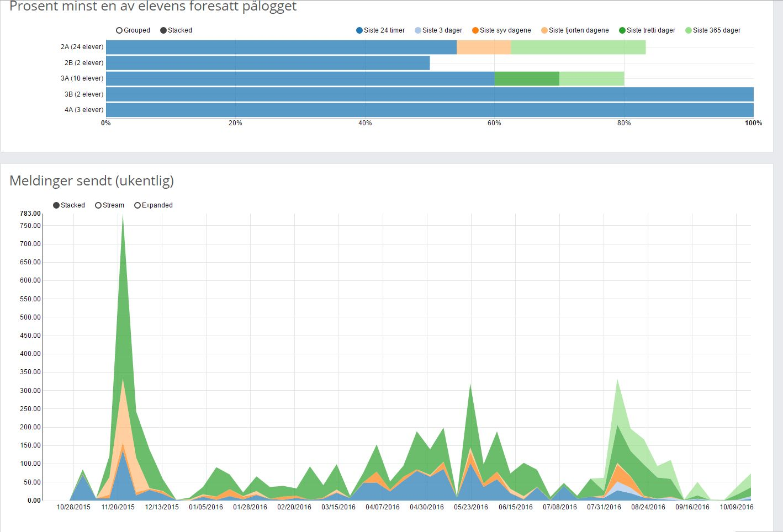This screenshot has width=783, height=532.
Task: Click the blue bar for 3B (2 elever)
Action: (430, 94)
